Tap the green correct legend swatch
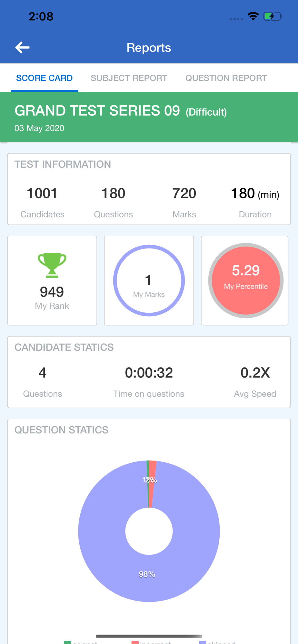The height and width of the screenshot is (644, 298). point(67,642)
